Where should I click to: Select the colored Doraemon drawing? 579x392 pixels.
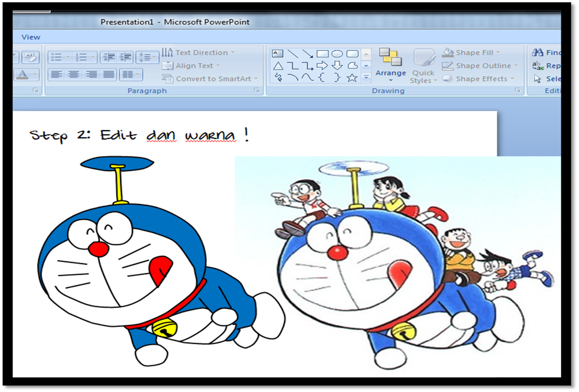pos(161,261)
